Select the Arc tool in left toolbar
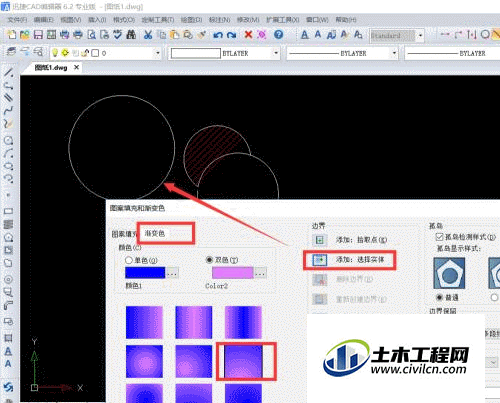The image size is (500, 403). (x=8, y=154)
